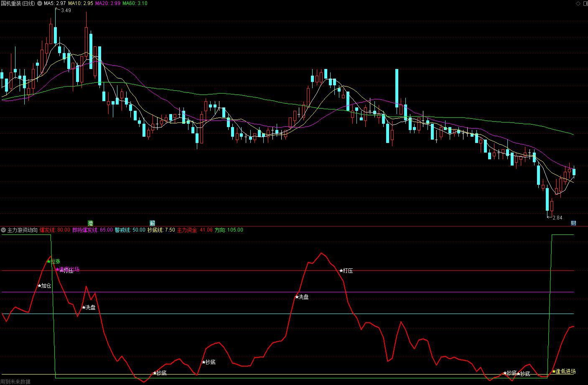
Task: Click the 爆发线: 80.00 value
Action: pos(55,230)
